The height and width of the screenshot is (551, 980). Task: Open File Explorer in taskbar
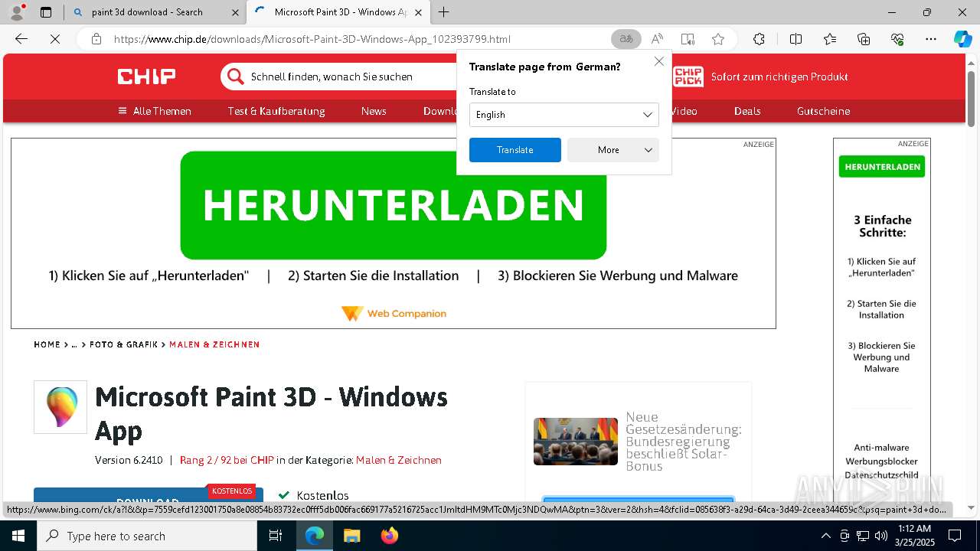click(351, 536)
